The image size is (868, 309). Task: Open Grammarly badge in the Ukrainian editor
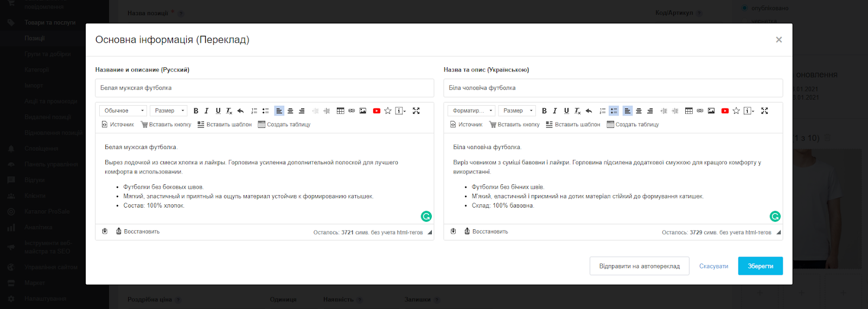tap(775, 216)
